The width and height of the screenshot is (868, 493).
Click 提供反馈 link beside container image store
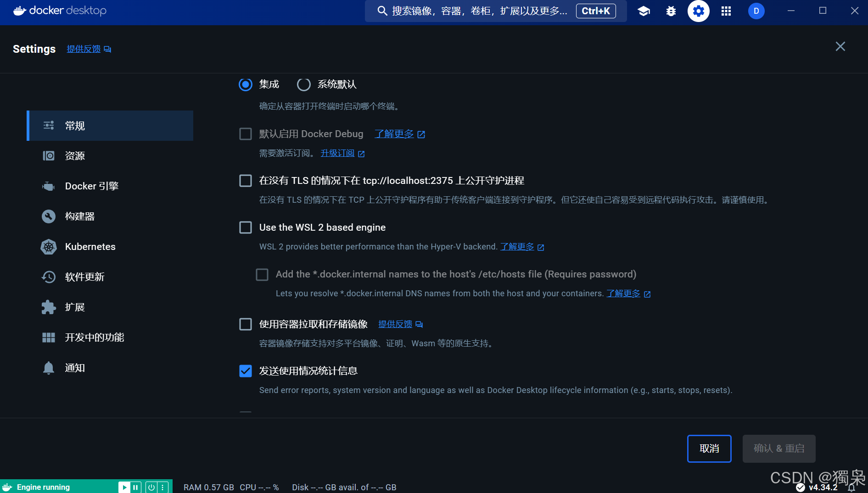tap(395, 324)
